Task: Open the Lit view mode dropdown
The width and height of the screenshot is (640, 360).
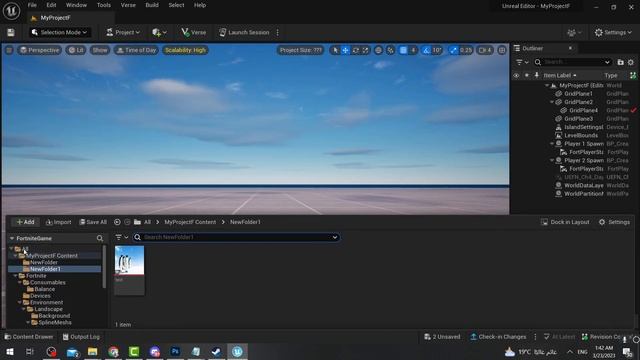Action: [x=76, y=50]
